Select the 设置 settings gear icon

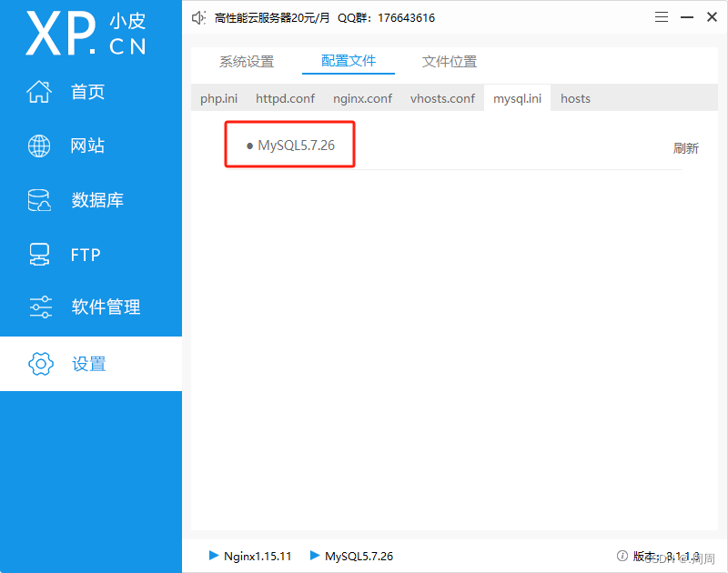(39, 363)
